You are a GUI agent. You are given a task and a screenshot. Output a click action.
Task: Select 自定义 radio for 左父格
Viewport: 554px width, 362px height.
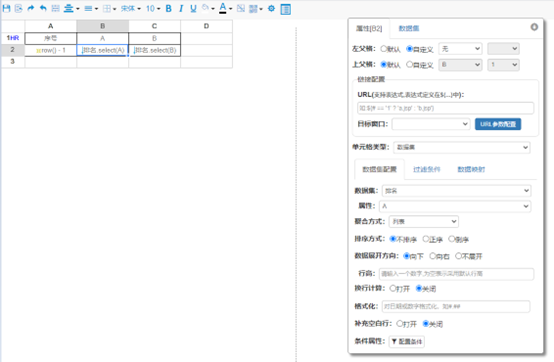pos(409,49)
